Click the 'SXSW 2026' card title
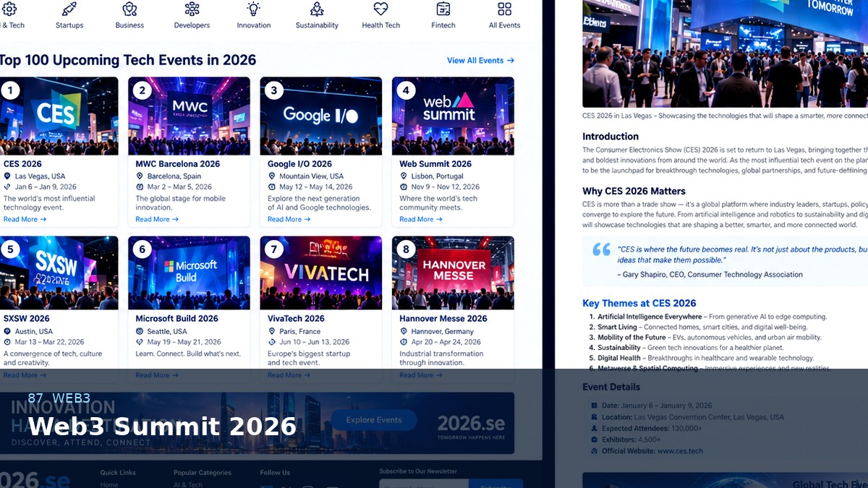868x488 pixels. pos(27,319)
